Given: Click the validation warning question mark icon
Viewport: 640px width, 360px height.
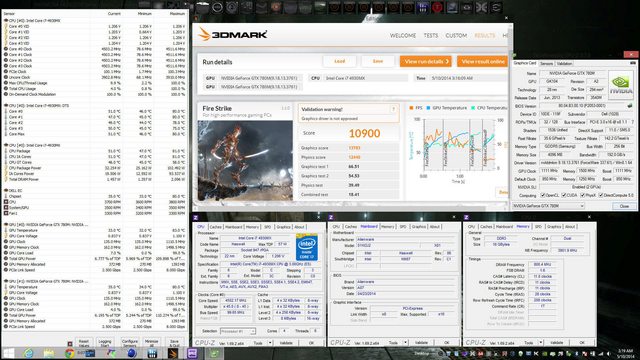Looking at the screenshot, I should [x=393, y=109].
